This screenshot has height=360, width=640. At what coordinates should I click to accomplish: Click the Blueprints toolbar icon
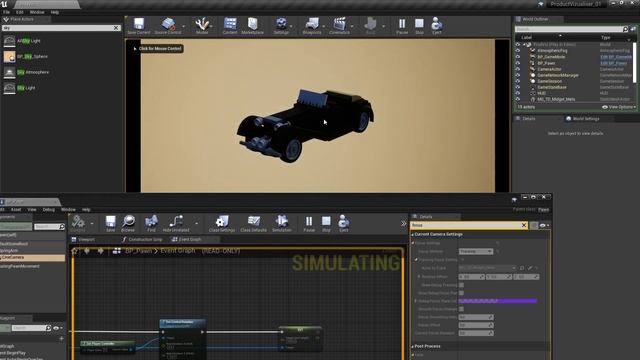pos(312,26)
